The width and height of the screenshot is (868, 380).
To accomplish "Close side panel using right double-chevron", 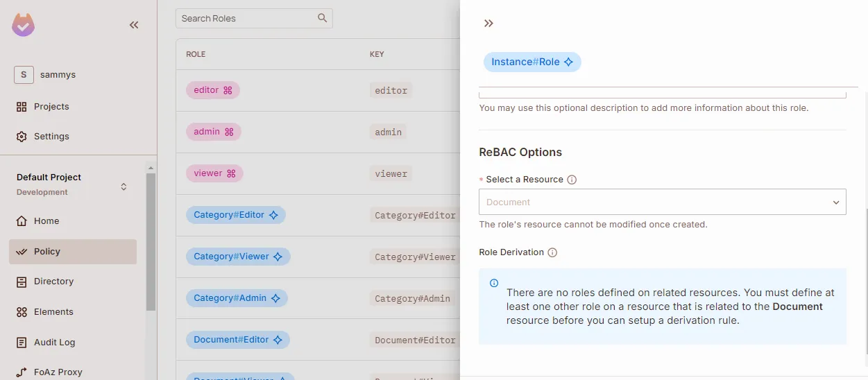I will [488, 24].
